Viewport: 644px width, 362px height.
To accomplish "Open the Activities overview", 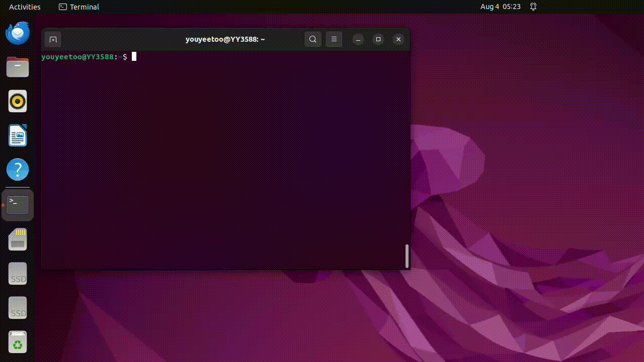I will 25,7.
